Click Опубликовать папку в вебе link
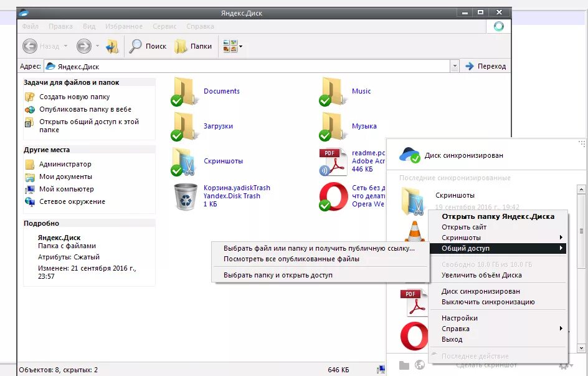This screenshot has width=588, height=376. point(85,109)
